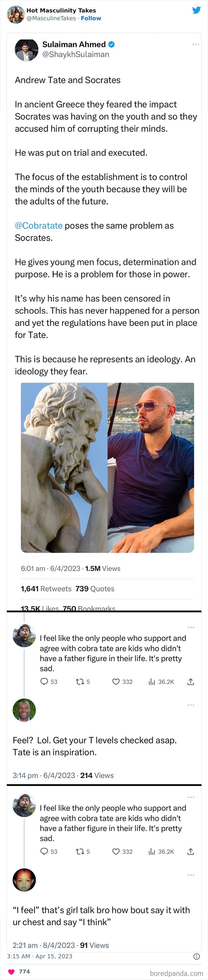The width and height of the screenshot is (208, 980).
Task: Follow the MasculineTakes account
Action: [91, 18]
